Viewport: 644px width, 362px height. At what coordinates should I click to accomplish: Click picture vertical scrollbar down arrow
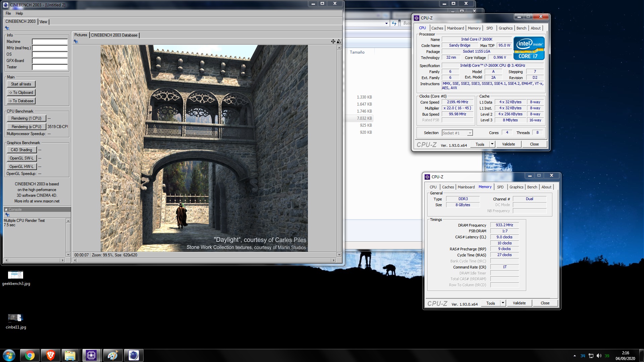point(339,255)
